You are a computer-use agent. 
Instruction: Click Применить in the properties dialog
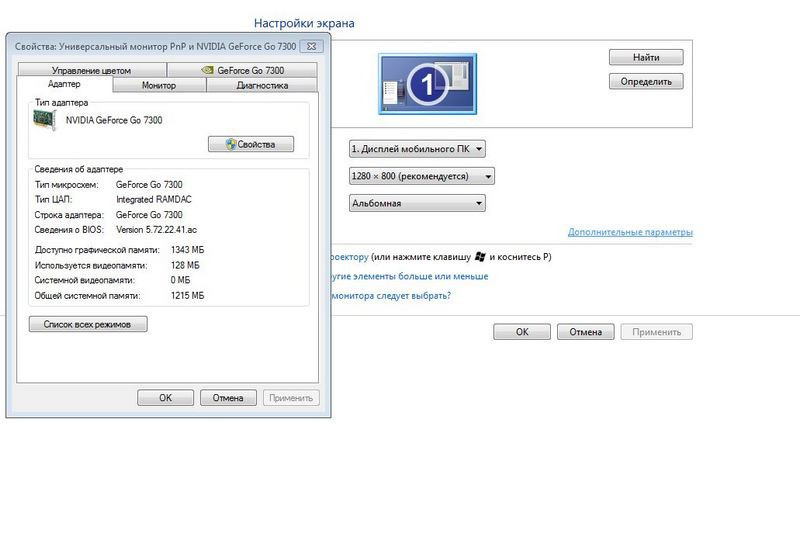point(291,398)
